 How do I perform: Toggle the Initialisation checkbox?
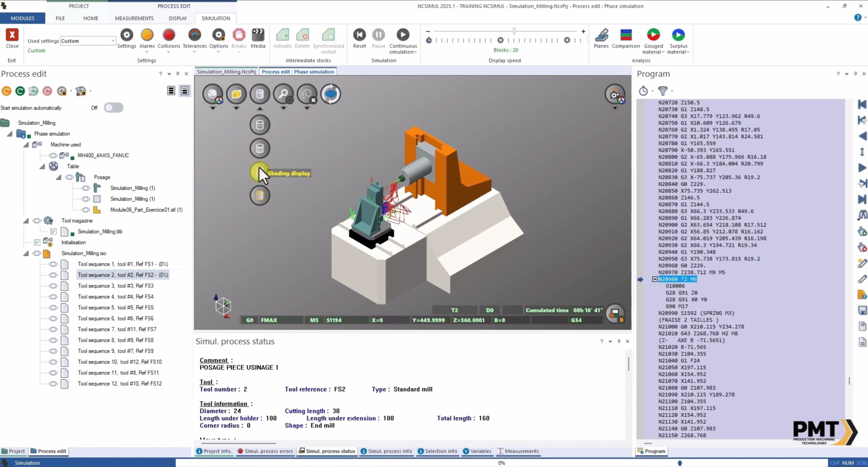coord(37,242)
